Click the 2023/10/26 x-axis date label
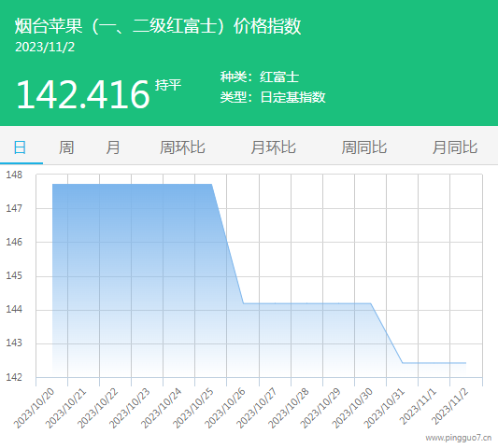498x448 pixels. pos(225,409)
